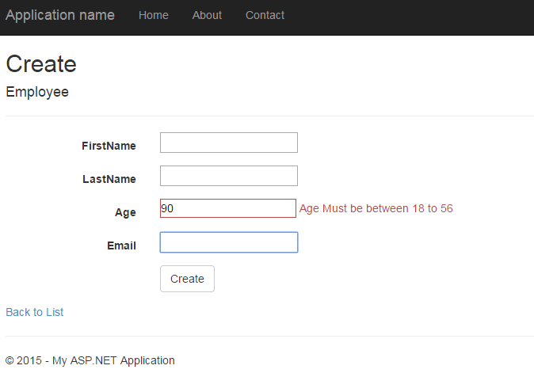Open the Home navigation item

[x=154, y=15]
